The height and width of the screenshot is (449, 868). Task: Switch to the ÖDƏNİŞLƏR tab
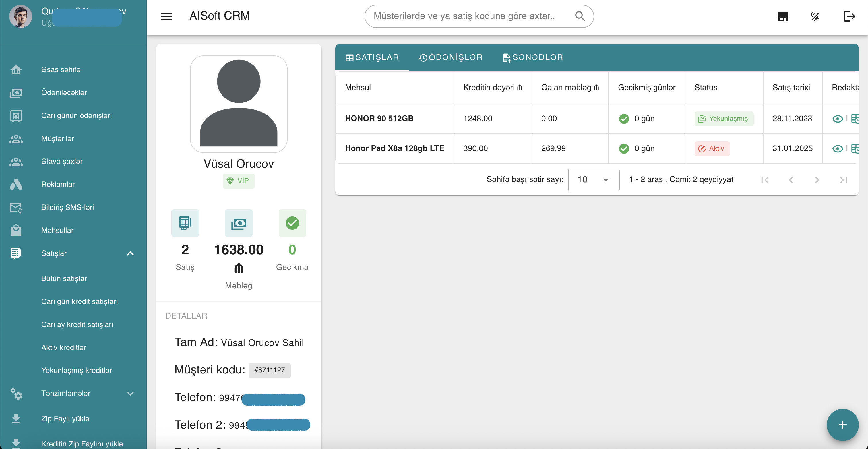click(x=451, y=57)
